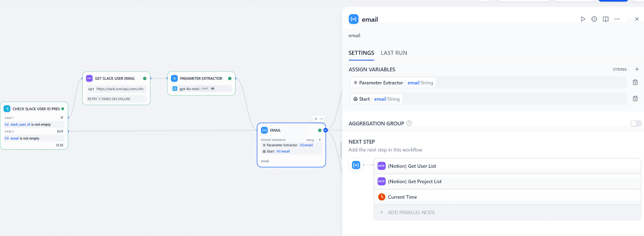This screenshot has width=644, height=236.
Task: Switch to the Last Run tab
Action: tap(394, 53)
